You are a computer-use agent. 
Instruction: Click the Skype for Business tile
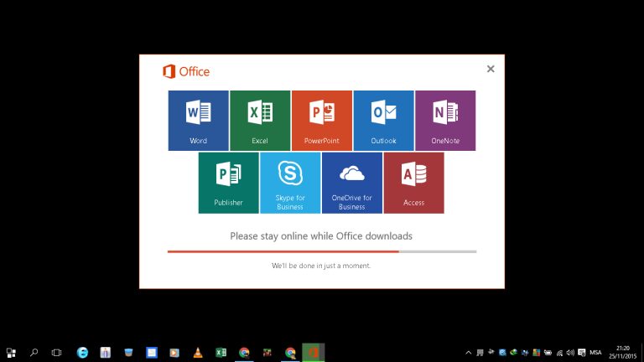[x=290, y=183]
